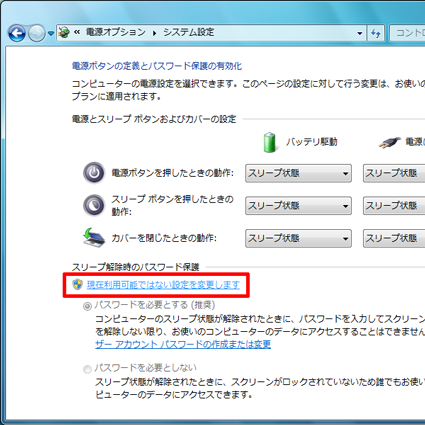Click the sleep button moon icon

(x=94, y=205)
